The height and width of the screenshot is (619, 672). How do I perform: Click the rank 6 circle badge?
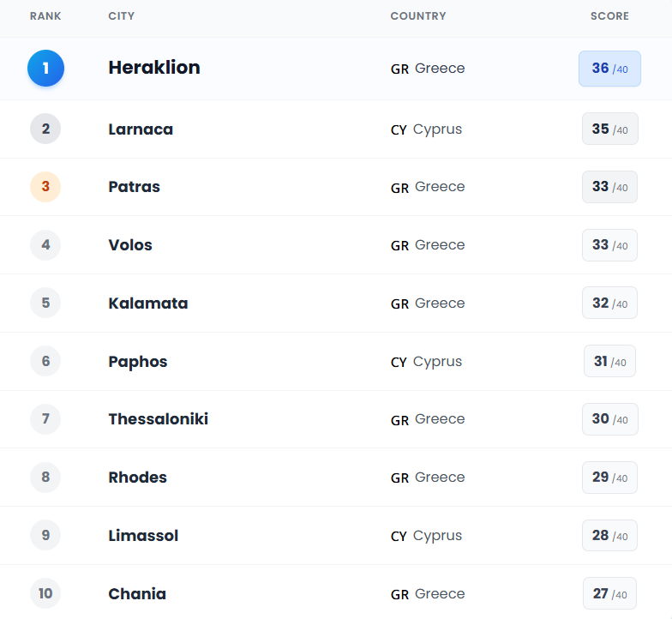(45, 362)
